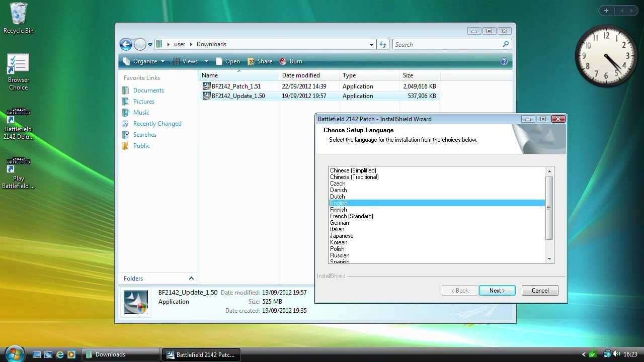644x362 pixels.
Task: Sort by the Type column header
Action: (x=369, y=75)
